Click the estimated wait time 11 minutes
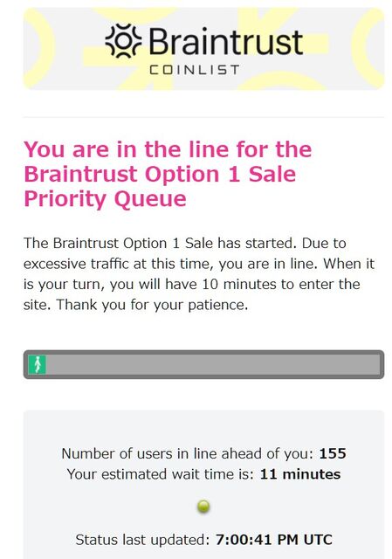 (300, 474)
